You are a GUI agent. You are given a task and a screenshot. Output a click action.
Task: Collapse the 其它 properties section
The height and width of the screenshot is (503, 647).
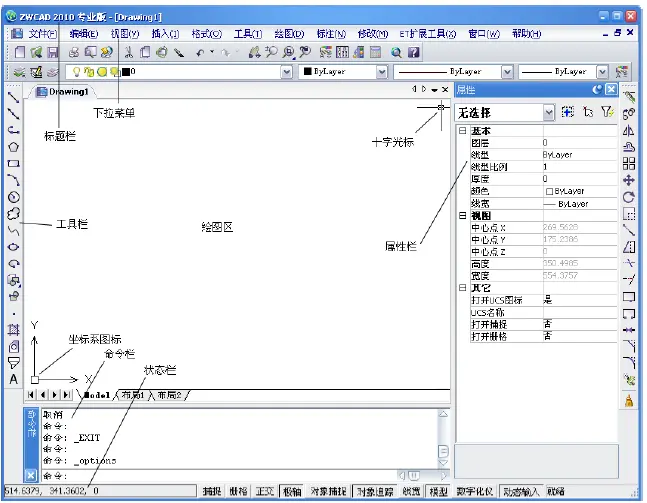pyautogui.click(x=463, y=288)
